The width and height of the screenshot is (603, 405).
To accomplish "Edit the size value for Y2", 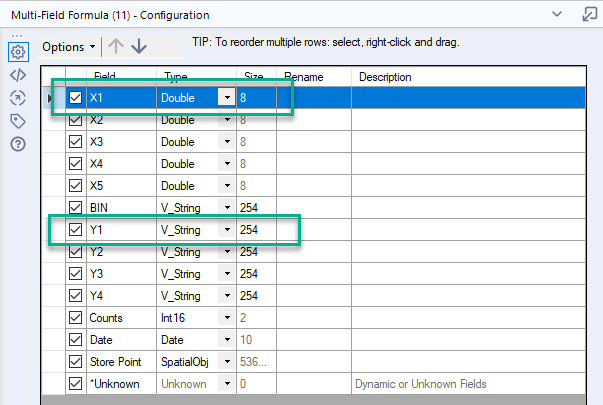I will (x=257, y=252).
